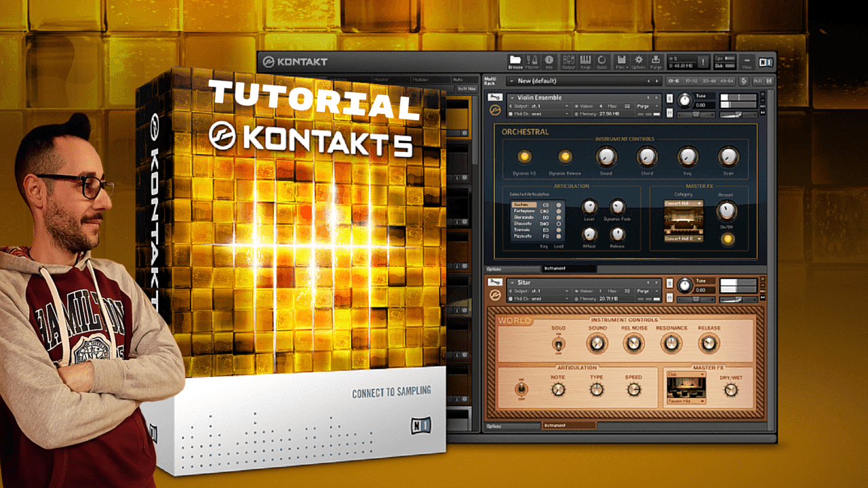868x488 pixels.
Task: Click the Purge icon in the toolbar
Action: 656,60
